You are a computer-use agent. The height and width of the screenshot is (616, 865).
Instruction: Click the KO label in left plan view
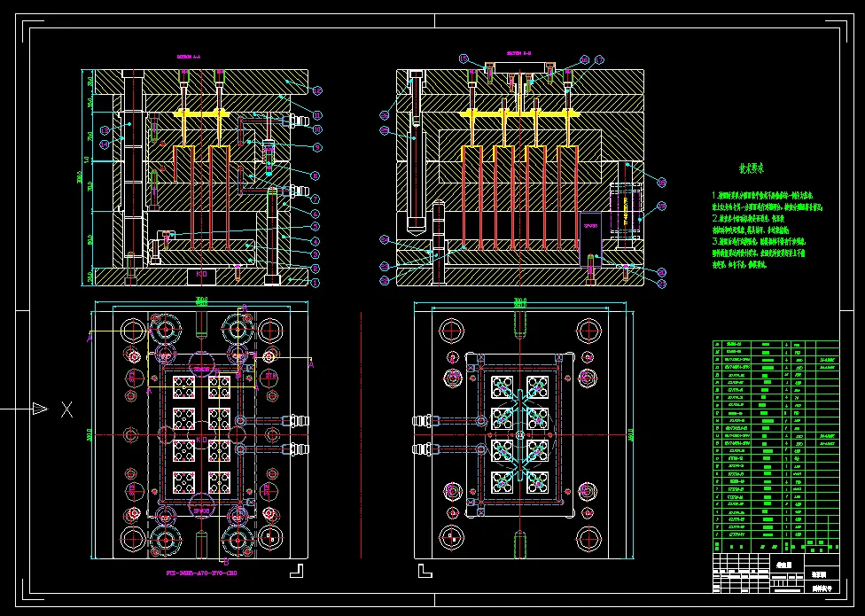(201, 441)
